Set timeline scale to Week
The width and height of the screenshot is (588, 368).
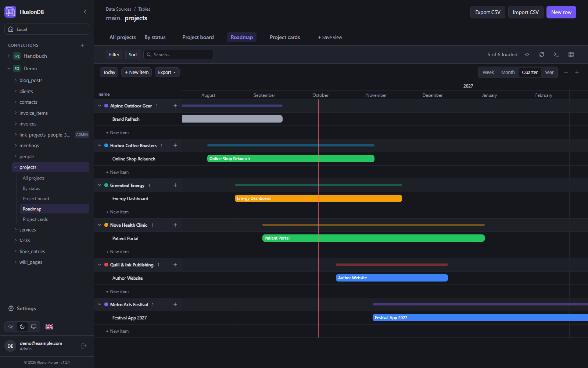(x=488, y=72)
